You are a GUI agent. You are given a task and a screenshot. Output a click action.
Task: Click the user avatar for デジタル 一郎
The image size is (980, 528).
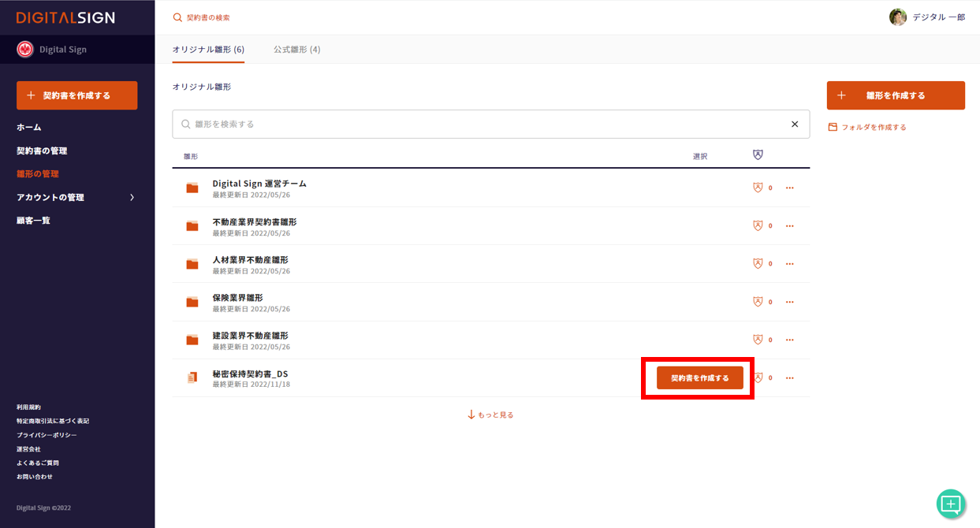tap(897, 17)
